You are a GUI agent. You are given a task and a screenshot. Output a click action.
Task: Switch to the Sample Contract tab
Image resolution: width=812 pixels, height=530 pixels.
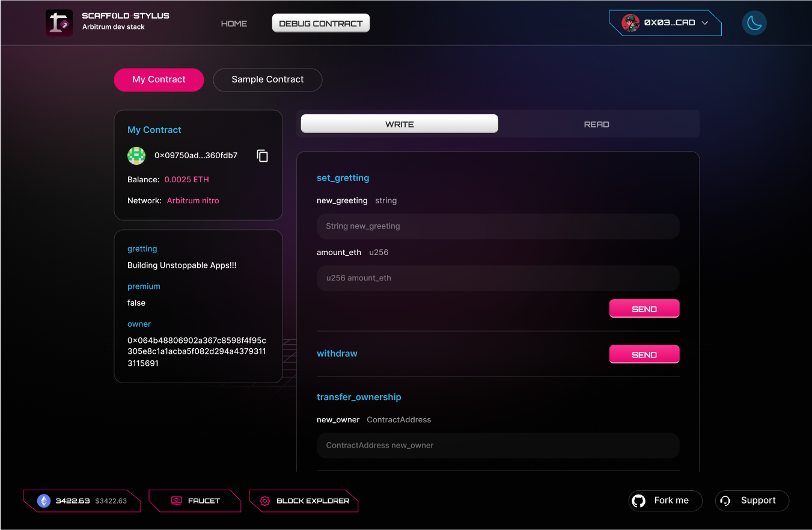point(267,79)
